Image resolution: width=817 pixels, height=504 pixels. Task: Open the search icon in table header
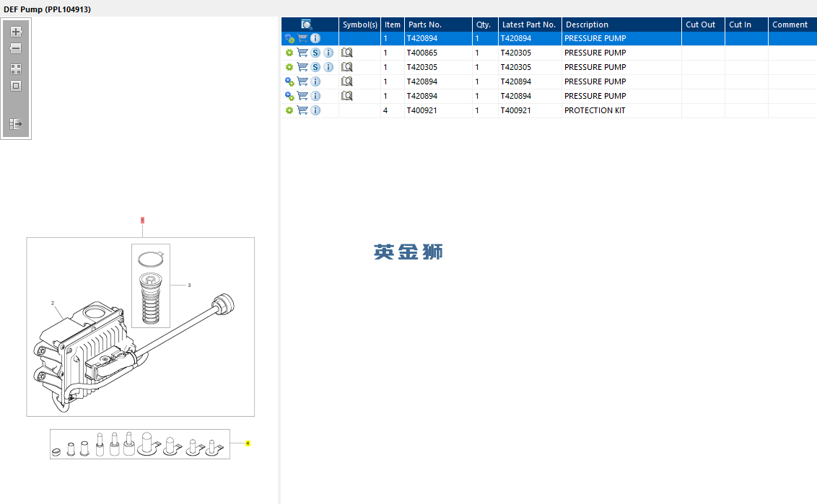[307, 25]
